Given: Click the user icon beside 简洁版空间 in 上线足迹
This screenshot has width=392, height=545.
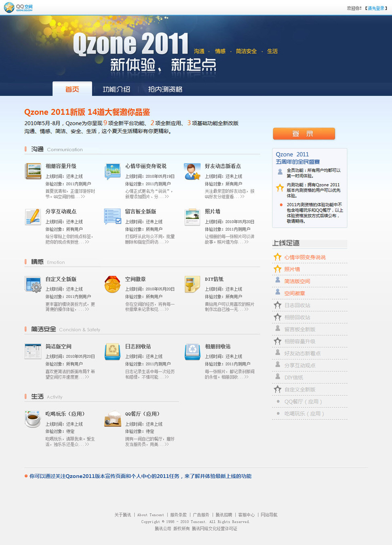Looking at the screenshot, I should [278, 280].
